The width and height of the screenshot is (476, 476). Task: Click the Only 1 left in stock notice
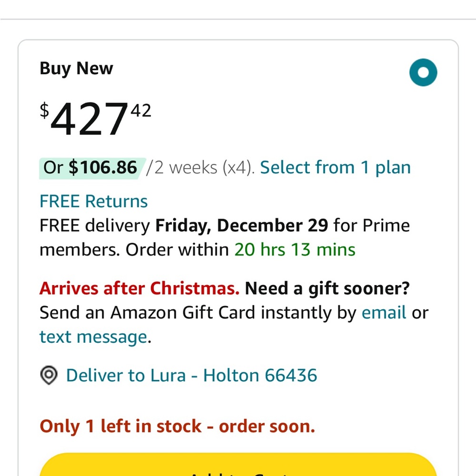coord(177,426)
